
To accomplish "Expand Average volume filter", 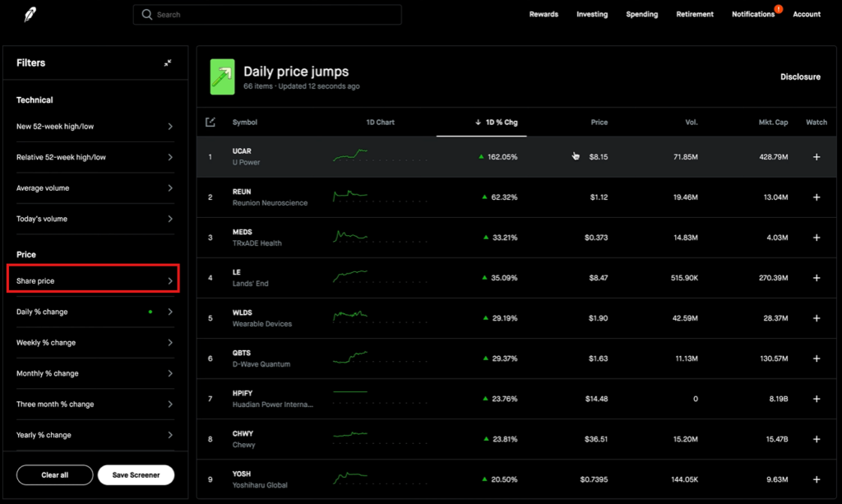I will click(95, 187).
